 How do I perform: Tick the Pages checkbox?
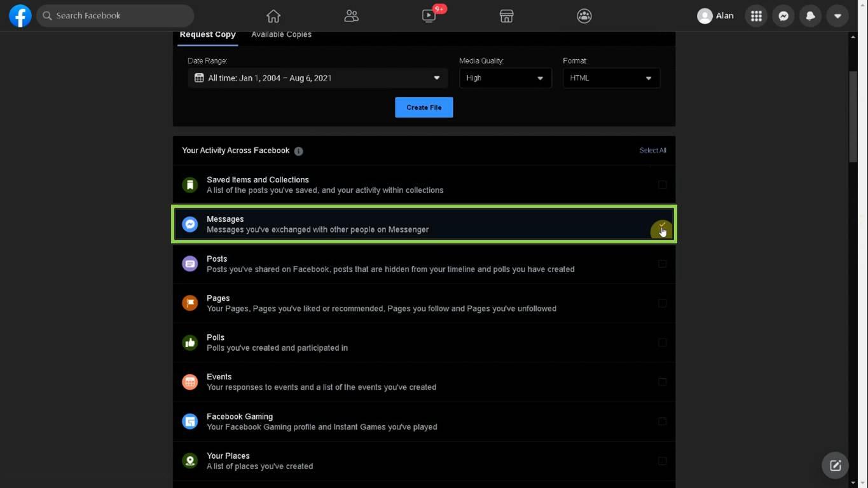tap(662, 303)
